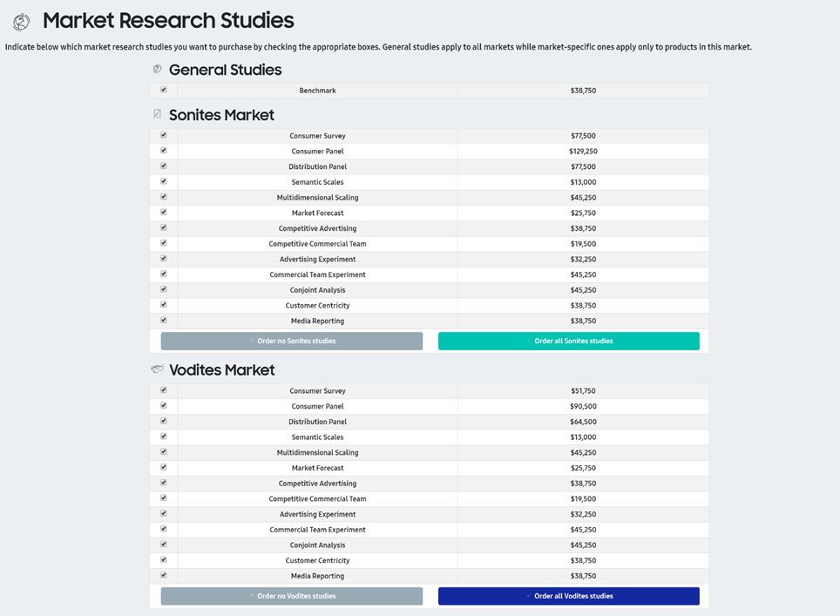
Task: Uncheck Sonites Consumer Survey checkbox
Action: click(164, 136)
